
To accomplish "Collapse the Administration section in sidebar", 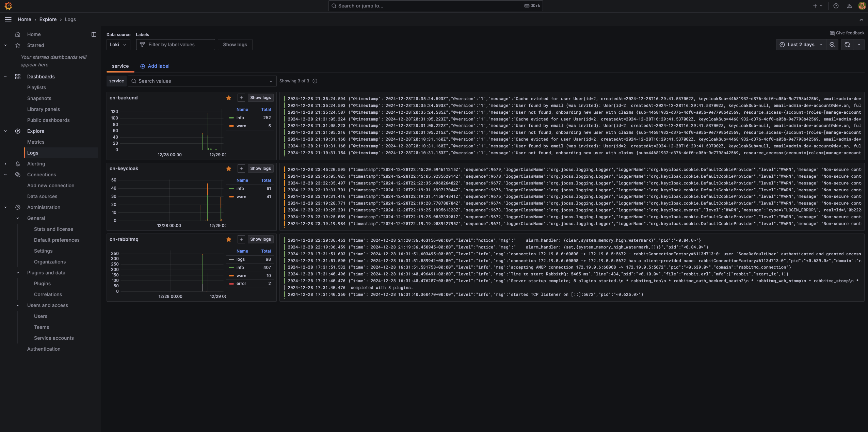I will pos(5,207).
